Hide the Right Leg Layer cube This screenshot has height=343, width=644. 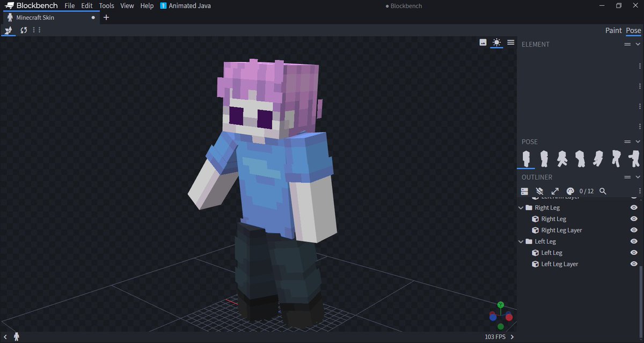634,230
